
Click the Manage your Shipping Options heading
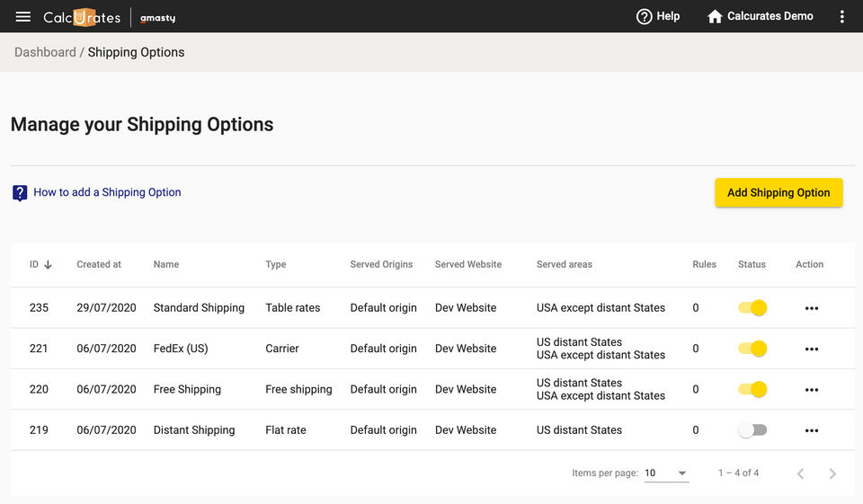pyautogui.click(x=142, y=125)
